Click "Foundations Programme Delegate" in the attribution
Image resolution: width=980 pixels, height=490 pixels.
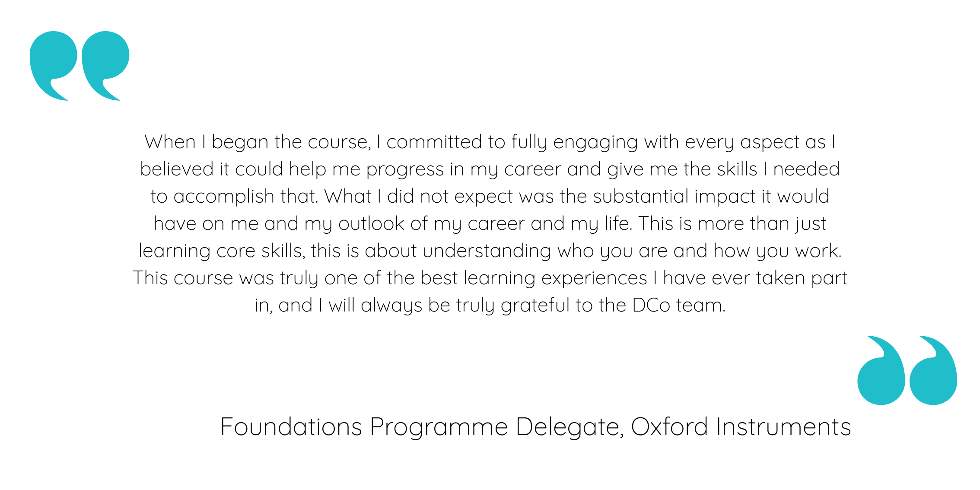[x=421, y=427]
